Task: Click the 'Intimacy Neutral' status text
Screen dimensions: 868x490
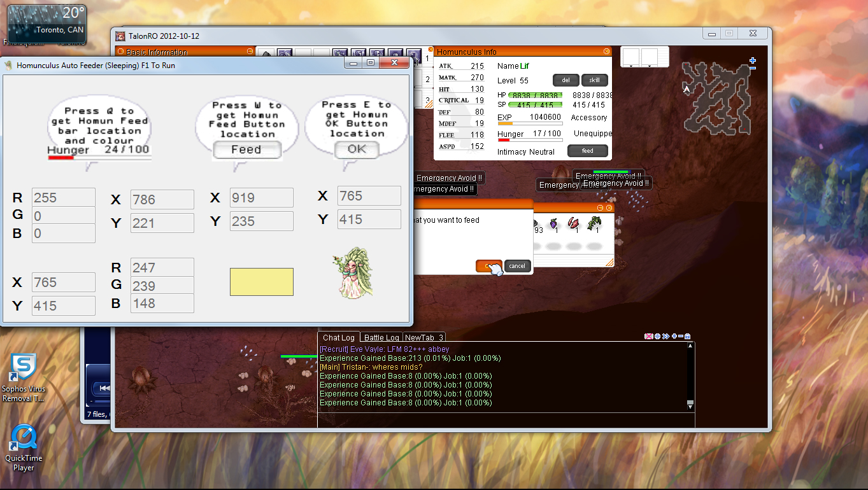Action: pos(526,151)
